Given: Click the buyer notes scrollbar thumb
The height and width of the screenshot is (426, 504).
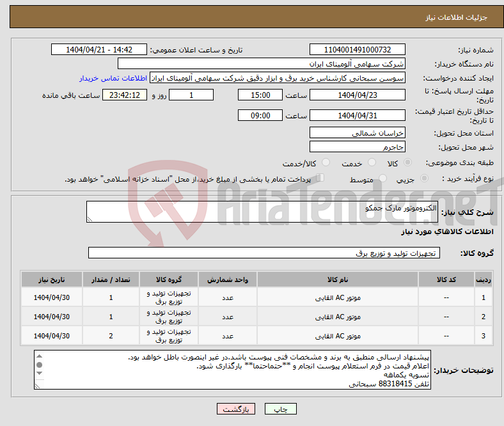Looking at the screenshot, I should coord(39,365).
